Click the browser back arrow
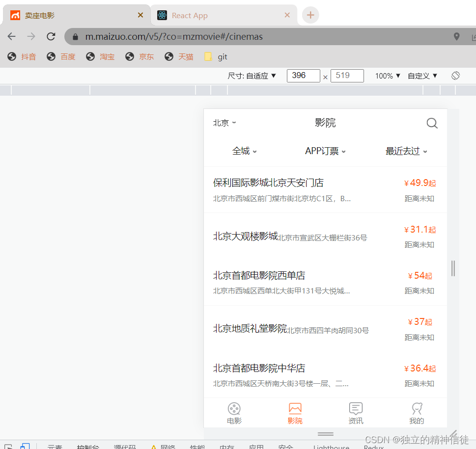Image resolution: width=476 pixels, height=449 pixels. tap(11, 36)
